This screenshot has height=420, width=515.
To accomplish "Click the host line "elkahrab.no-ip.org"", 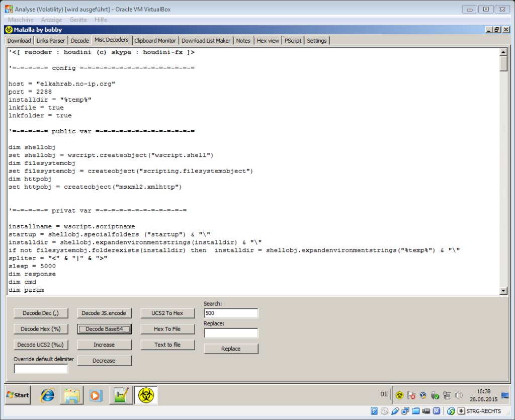I will (62, 83).
